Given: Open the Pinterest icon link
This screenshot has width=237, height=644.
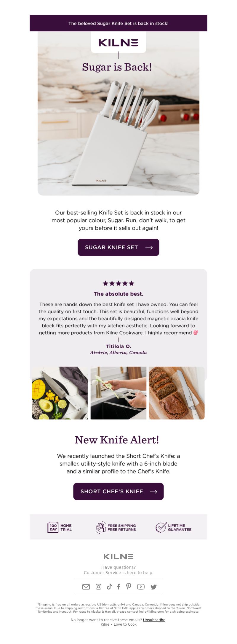Looking at the screenshot, I should [x=129, y=586].
